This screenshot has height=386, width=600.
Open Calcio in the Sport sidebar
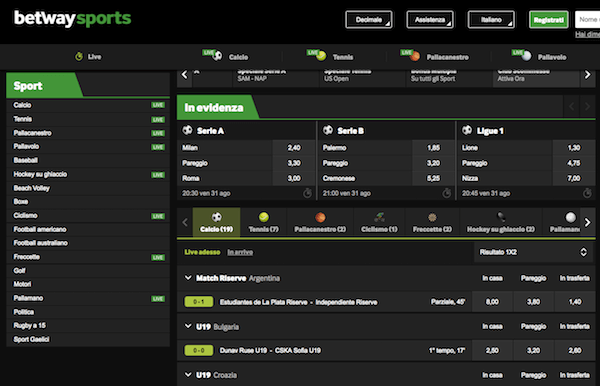(88, 105)
